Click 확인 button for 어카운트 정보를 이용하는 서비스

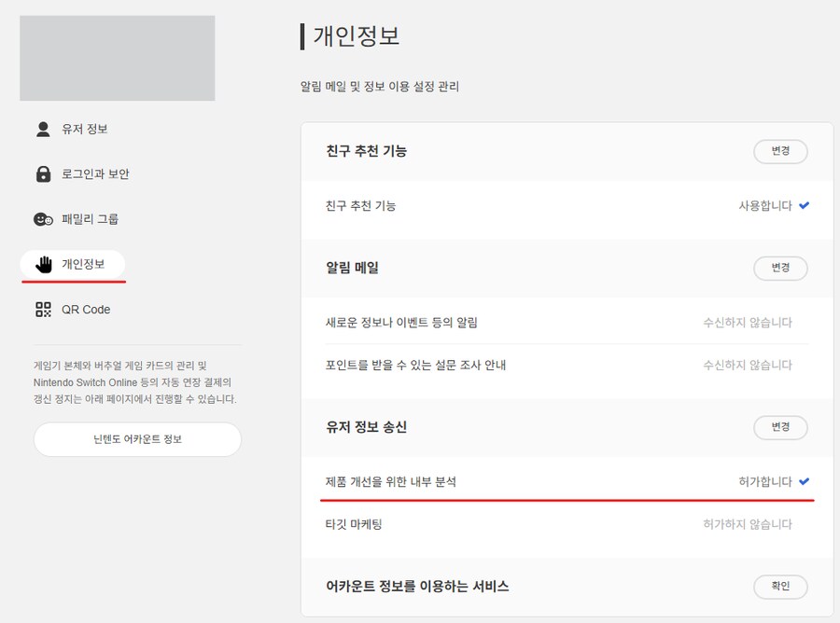pos(779,586)
